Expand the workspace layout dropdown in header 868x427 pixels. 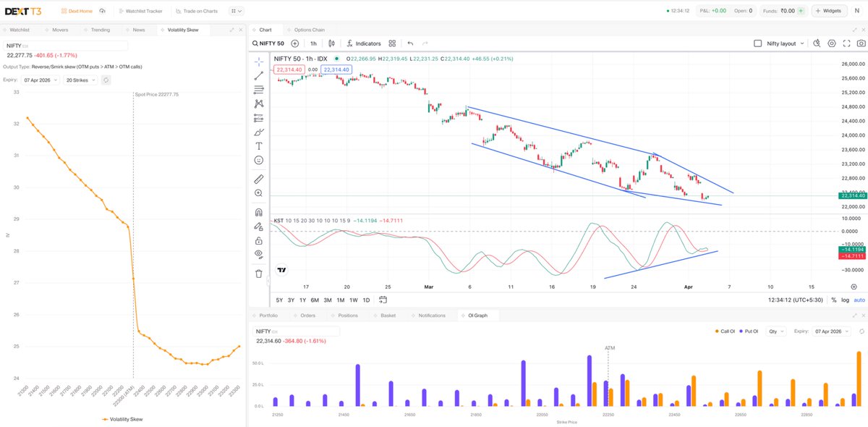pyautogui.click(x=237, y=11)
